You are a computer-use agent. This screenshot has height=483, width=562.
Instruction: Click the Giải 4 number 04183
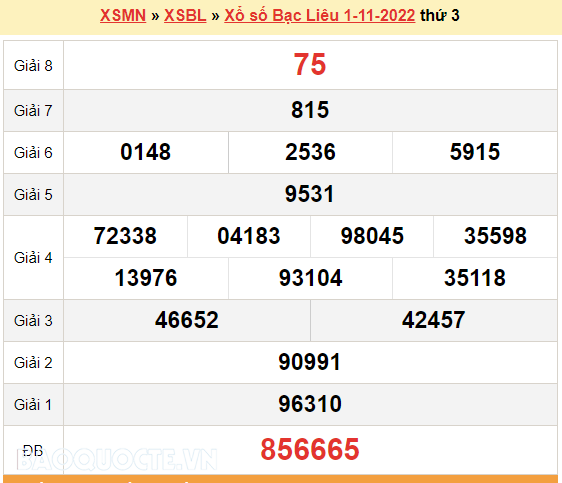click(249, 236)
